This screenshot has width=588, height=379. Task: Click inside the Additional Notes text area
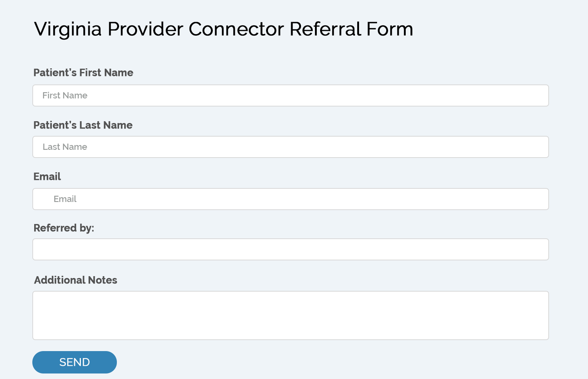pos(290,315)
